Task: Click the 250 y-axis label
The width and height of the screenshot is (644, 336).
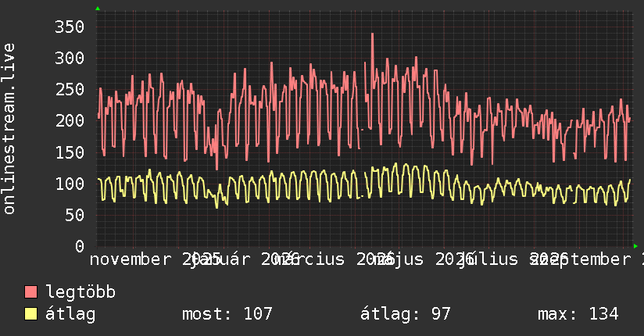Action: coord(70,90)
